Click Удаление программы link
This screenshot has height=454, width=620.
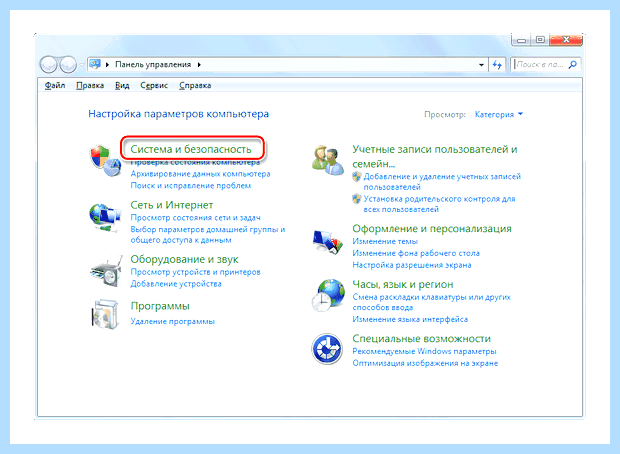point(172,321)
